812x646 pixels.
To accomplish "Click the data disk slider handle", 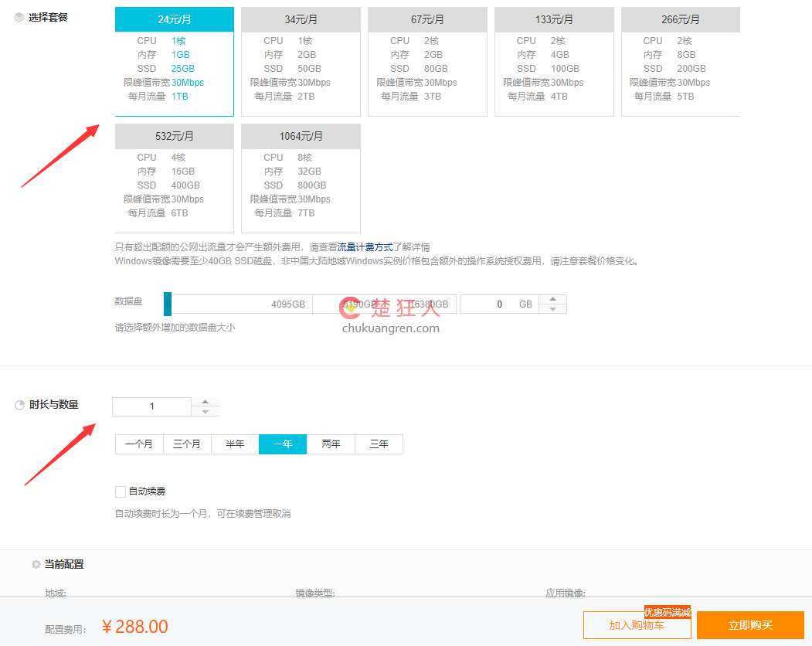I will [168, 304].
